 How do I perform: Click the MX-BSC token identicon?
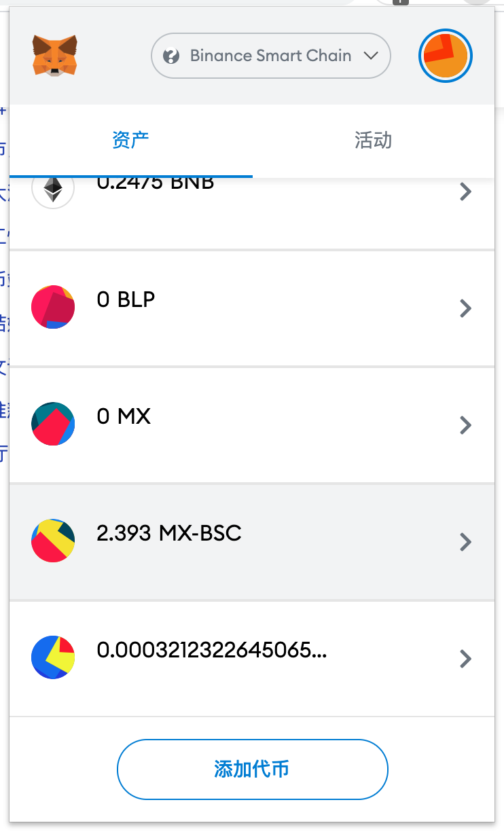click(53, 541)
